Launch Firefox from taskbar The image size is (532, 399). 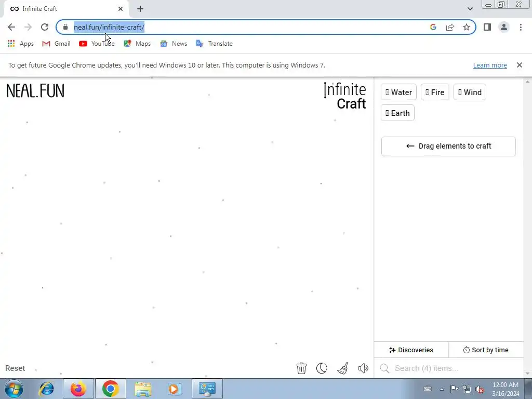point(78,389)
